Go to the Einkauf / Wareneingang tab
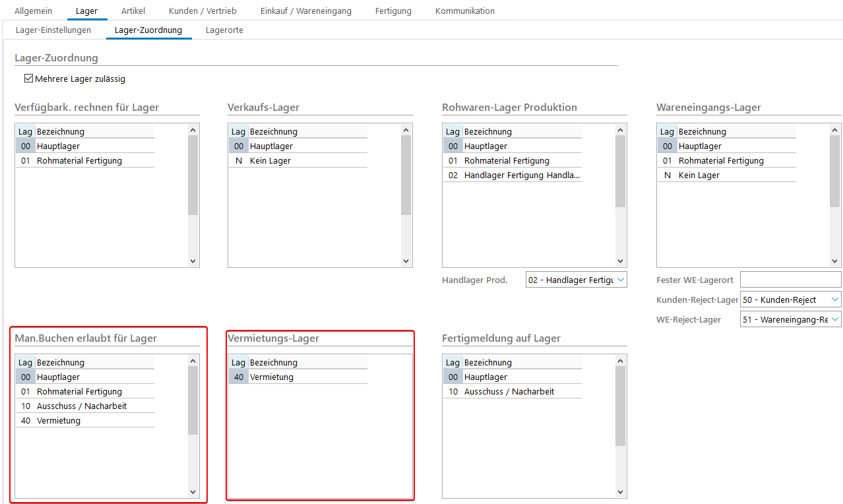This screenshot has width=843, height=504. click(x=306, y=11)
